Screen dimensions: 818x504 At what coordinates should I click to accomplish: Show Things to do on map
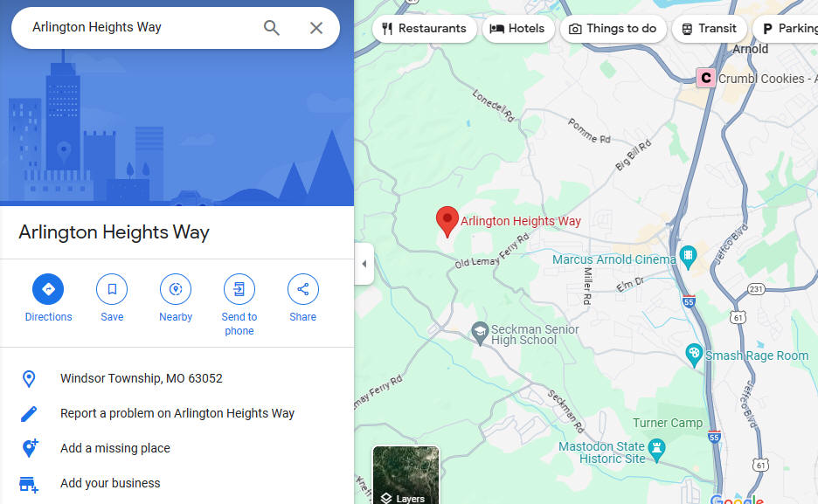coord(613,29)
